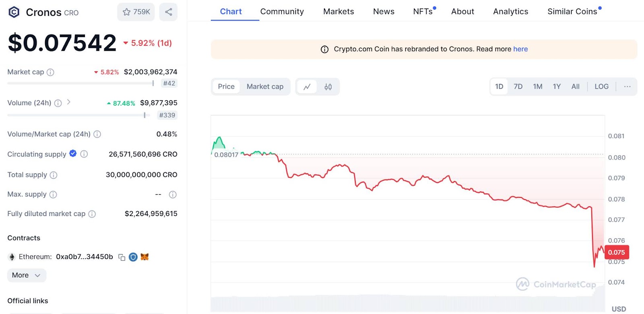Image resolution: width=644 pixels, height=314 pixels.
Task: Select 7D time range
Action: point(518,87)
